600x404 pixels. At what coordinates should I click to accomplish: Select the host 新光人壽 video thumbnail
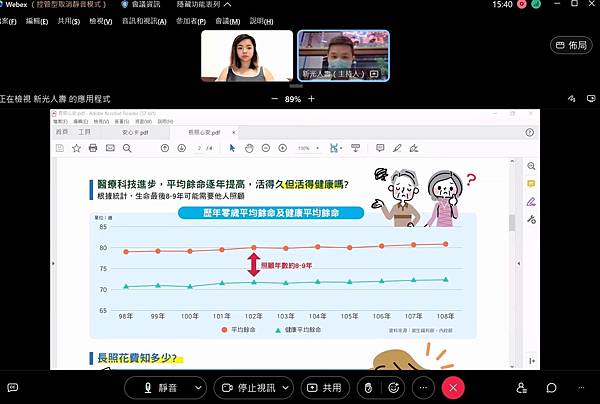[x=344, y=56]
